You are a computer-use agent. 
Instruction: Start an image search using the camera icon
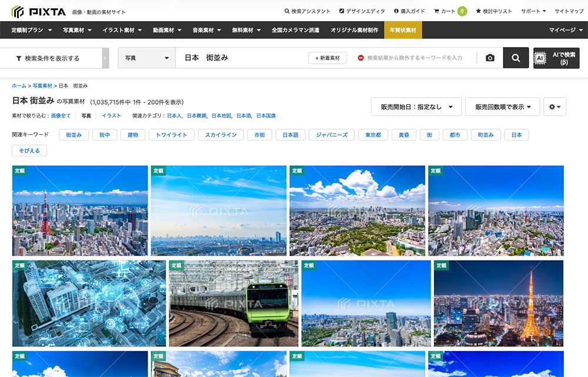(x=490, y=58)
